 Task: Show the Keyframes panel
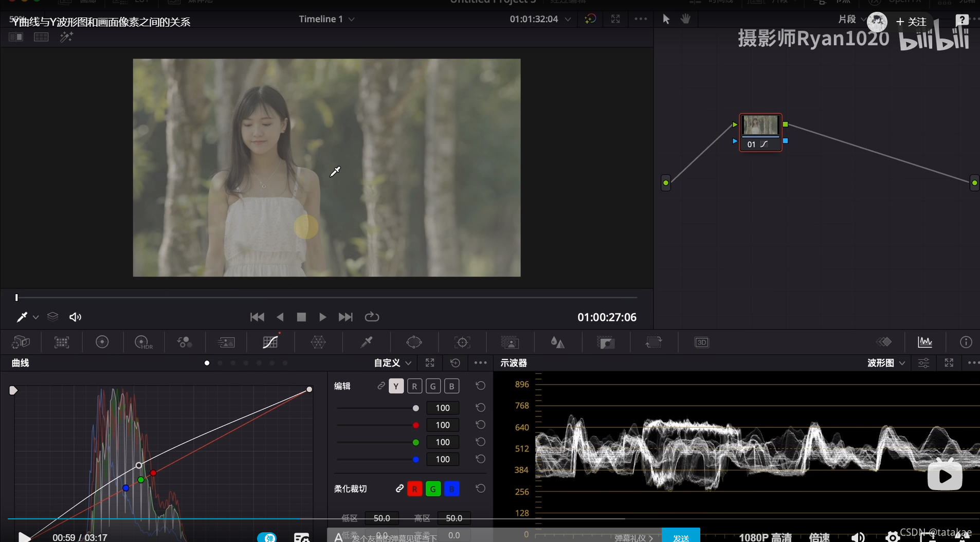tap(884, 342)
